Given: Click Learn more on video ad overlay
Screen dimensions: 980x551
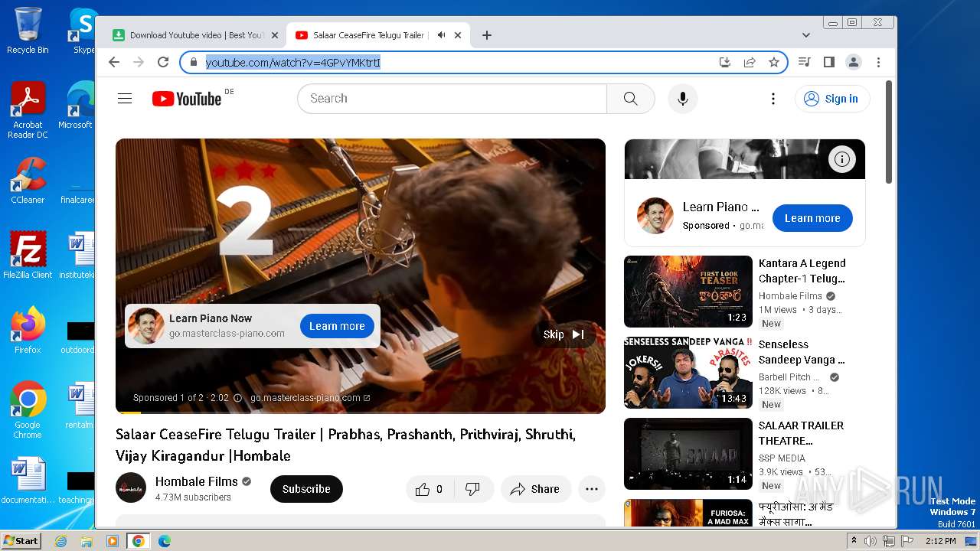Looking at the screenshot, I should pyautogui.click(x=337, y=326).
